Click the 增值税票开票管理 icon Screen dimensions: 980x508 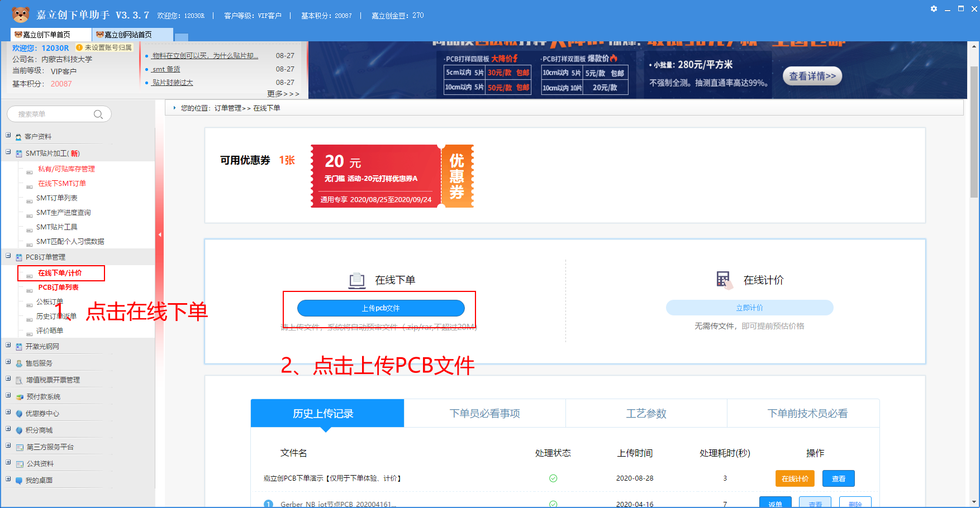pos(19,380)
